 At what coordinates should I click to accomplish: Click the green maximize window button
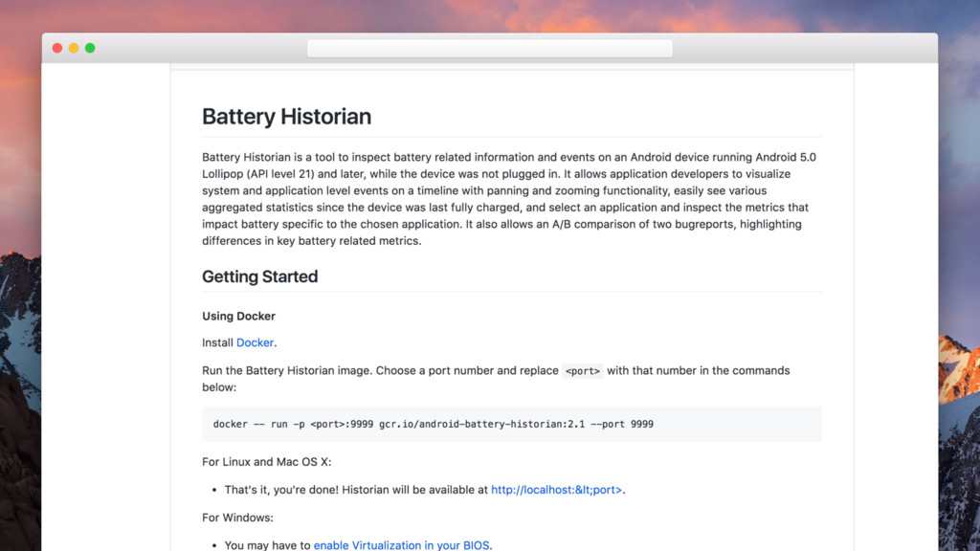click(x=90, y=48)
